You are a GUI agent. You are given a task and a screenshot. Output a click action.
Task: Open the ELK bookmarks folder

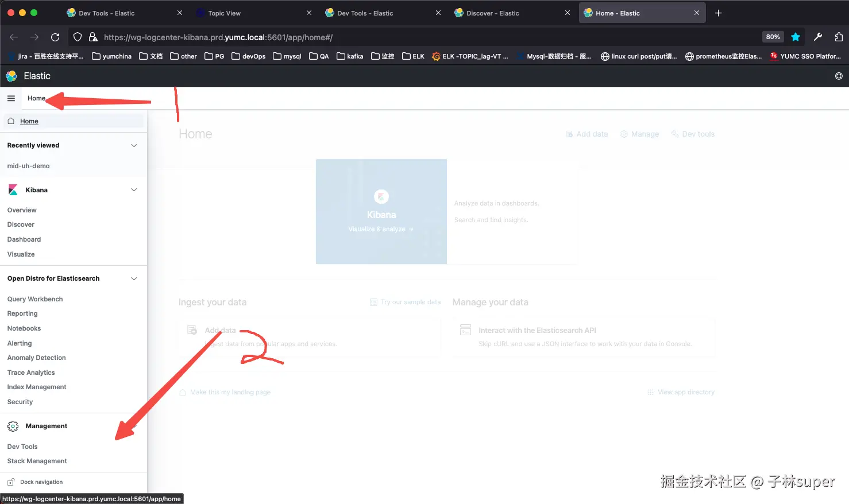(x=413, y=56)
